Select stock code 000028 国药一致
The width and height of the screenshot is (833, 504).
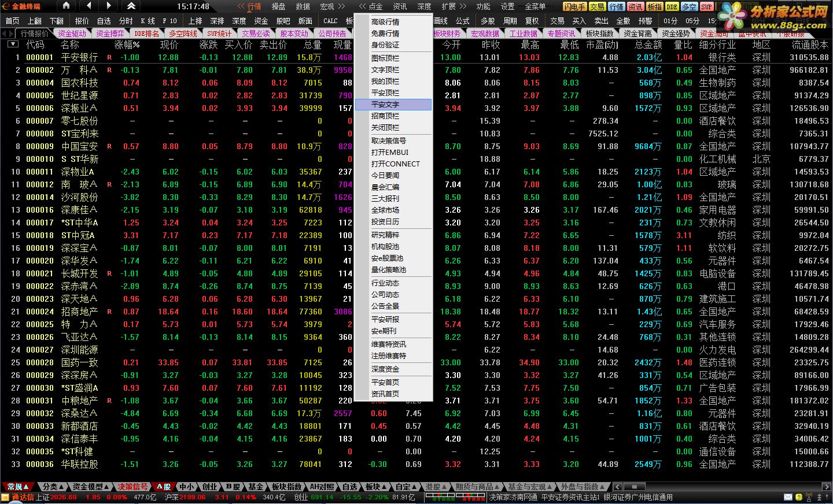point(40,362)
